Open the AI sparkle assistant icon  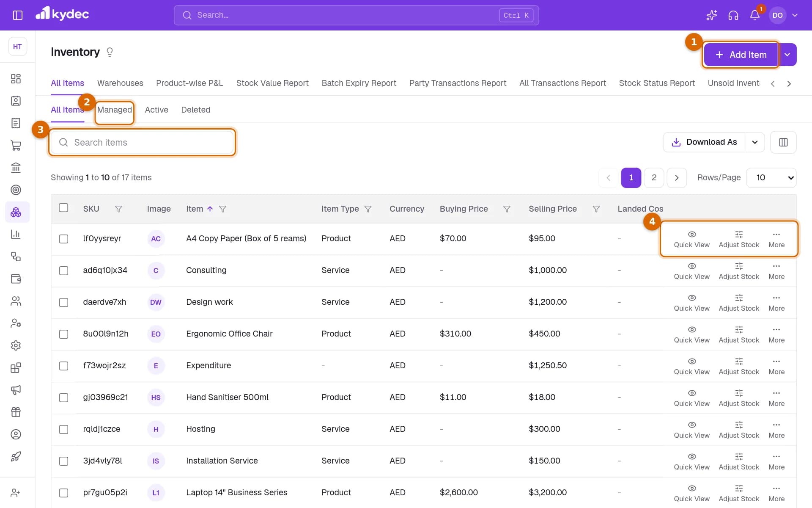[x=711, y=15]
